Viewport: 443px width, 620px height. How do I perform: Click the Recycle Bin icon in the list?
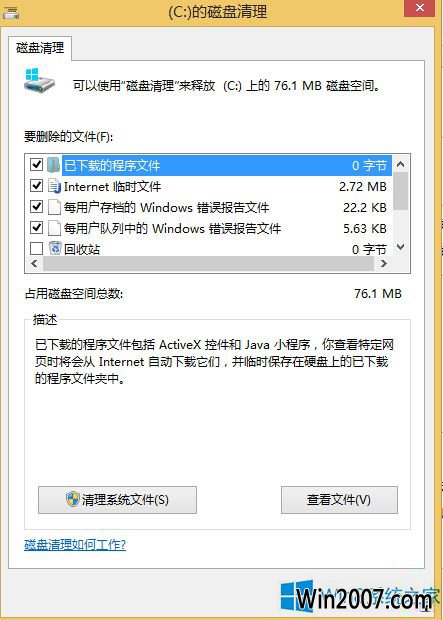(55, 248)
